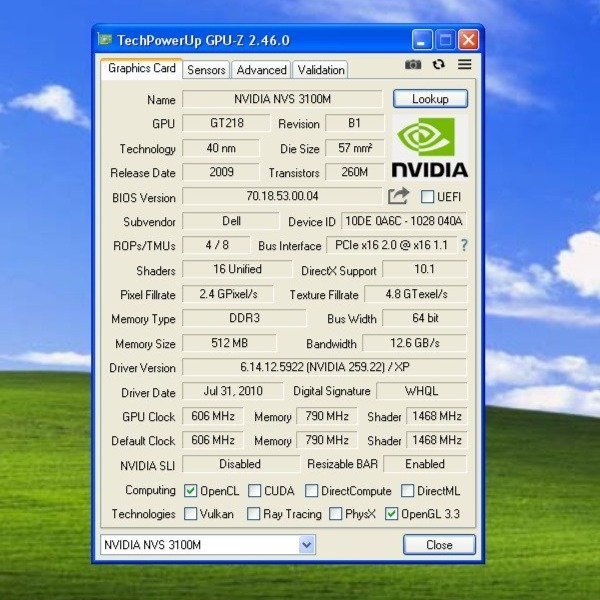
Task: Minimize the GPU-Z window
Action: point(422,40)
